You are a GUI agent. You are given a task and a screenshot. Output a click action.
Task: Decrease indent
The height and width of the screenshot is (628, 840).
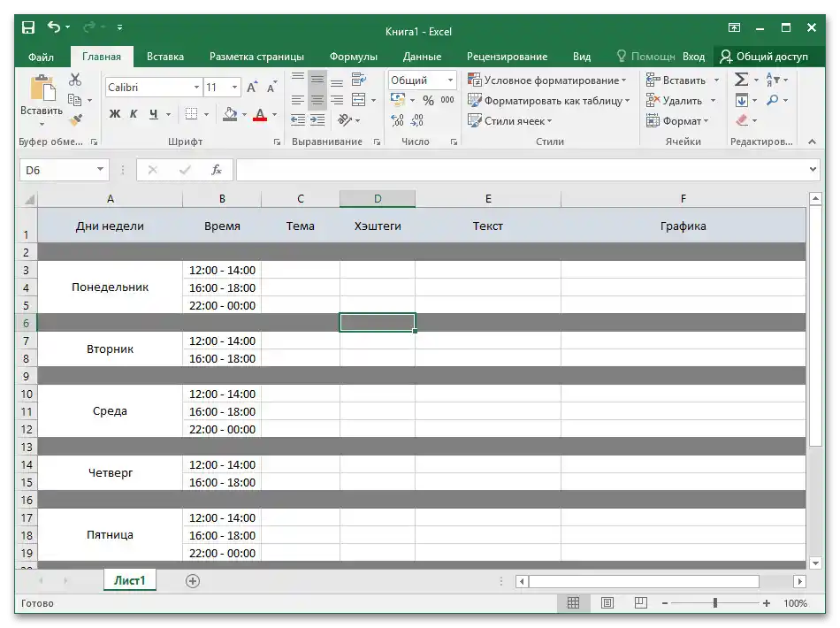298,120
